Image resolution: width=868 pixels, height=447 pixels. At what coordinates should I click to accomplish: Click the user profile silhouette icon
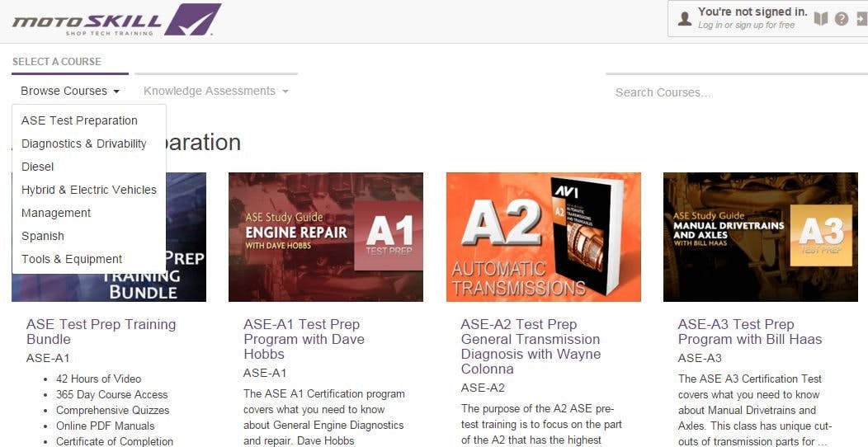tap(685, 19)
